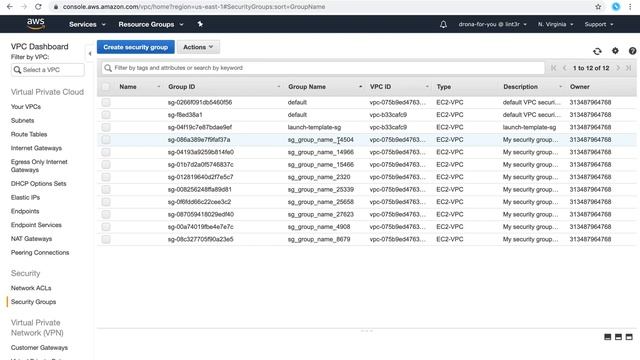
Task: Open Customer Gateways sidebar link
Action: [39, 348]
